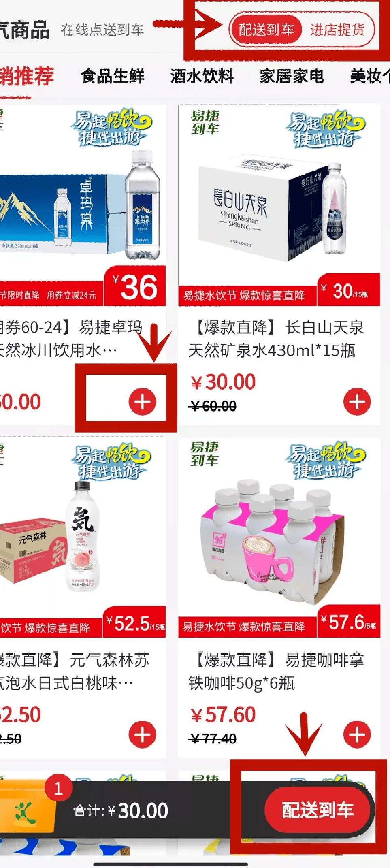Open the 酒水饮料 category tab
The height and width of the screenshot is (868, 390).
click(202, 76)
